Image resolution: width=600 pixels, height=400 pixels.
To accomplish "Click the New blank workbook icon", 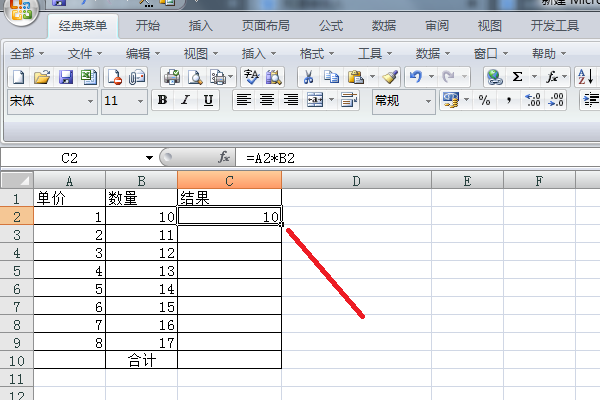I will (19, 77).
